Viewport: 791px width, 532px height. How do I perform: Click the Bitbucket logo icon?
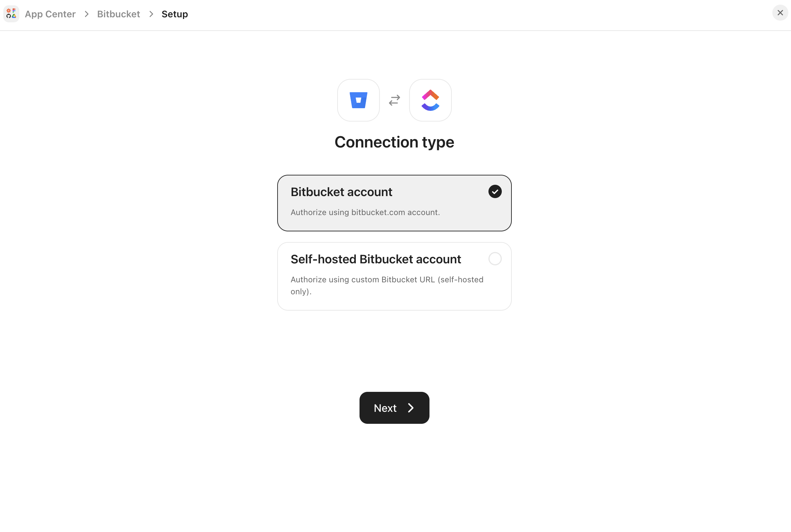358,100
